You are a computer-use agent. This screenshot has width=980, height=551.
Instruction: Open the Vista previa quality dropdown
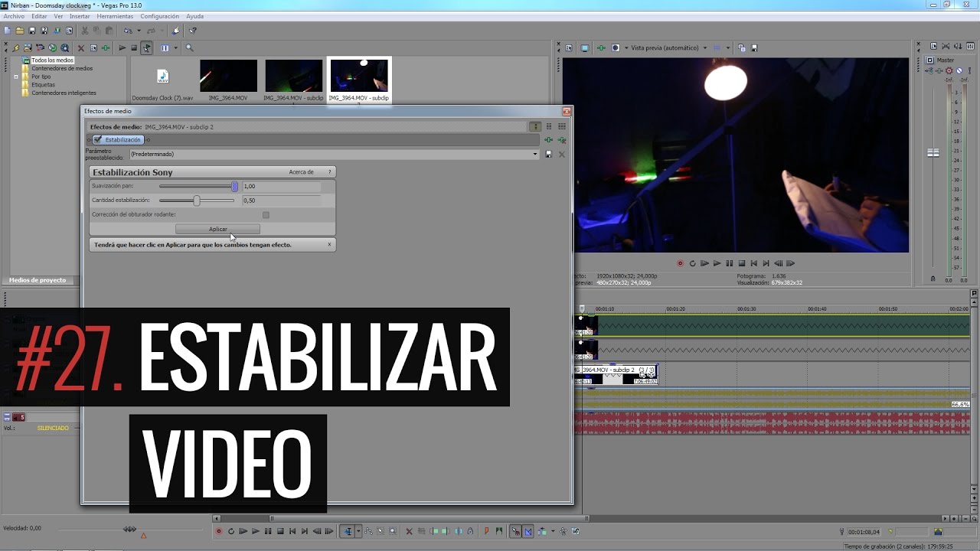pyautogui.click(x=705, y=47)
